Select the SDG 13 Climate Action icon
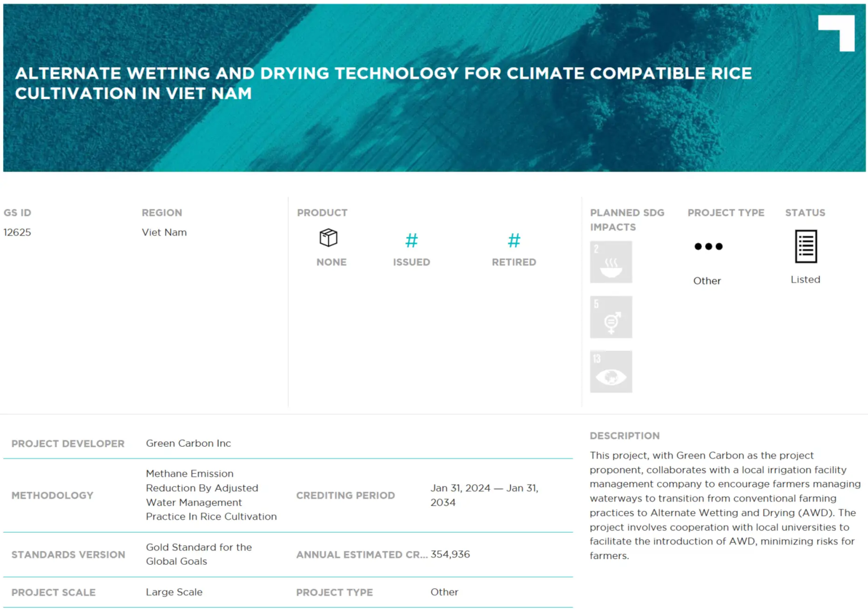Image resolution: width=868 pixels, height=610 pixels. point(611,372)
